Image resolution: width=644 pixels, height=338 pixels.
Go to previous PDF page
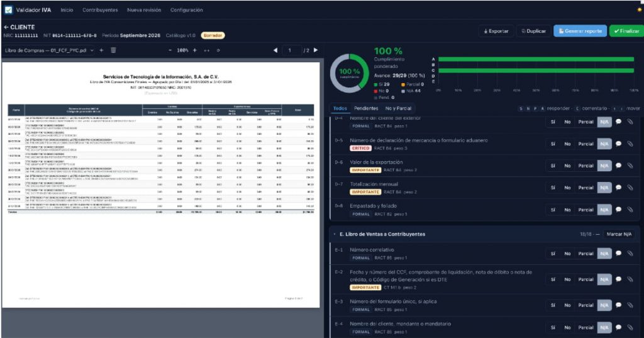(x=275, y=50)
